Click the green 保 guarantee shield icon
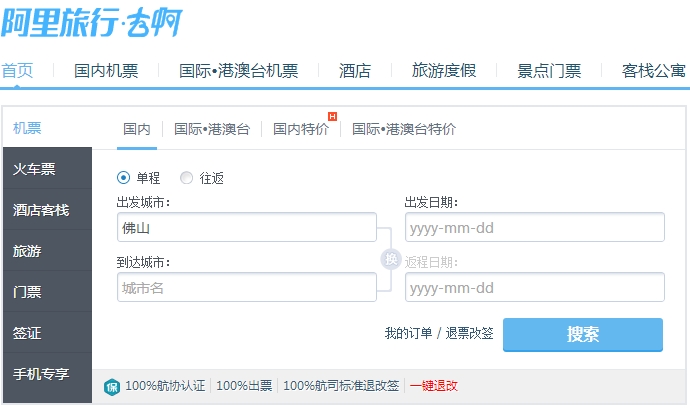690x412 pixels. (112, 386)
